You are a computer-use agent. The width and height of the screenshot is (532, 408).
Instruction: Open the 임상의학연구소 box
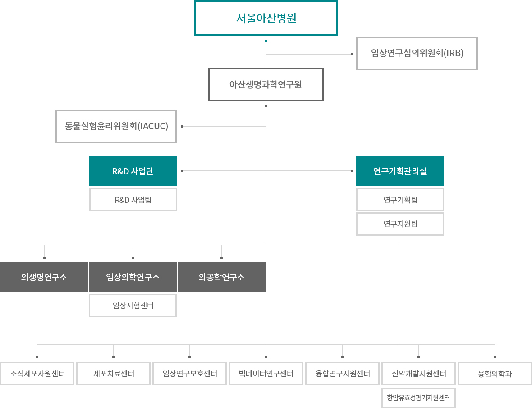coord(133,277)
